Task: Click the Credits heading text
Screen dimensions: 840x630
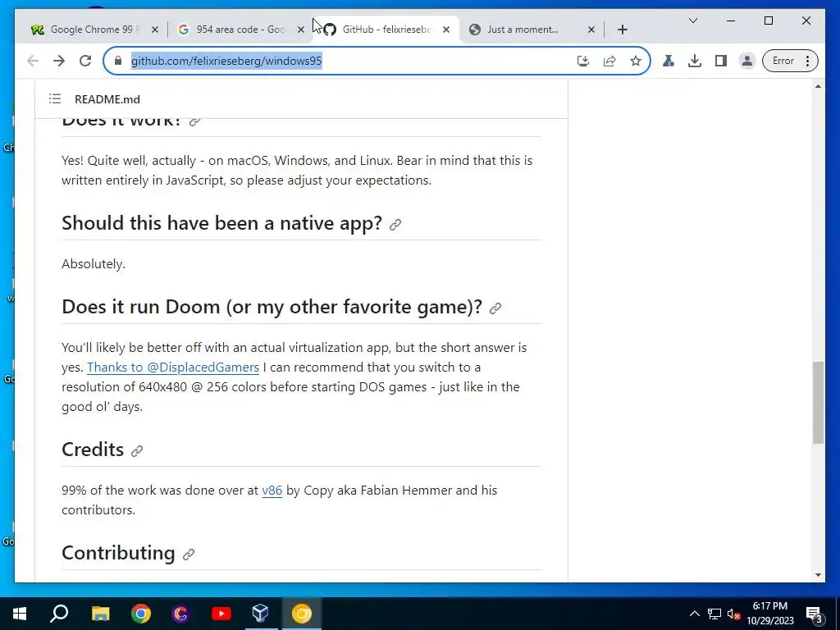Action: pos(93,450)
